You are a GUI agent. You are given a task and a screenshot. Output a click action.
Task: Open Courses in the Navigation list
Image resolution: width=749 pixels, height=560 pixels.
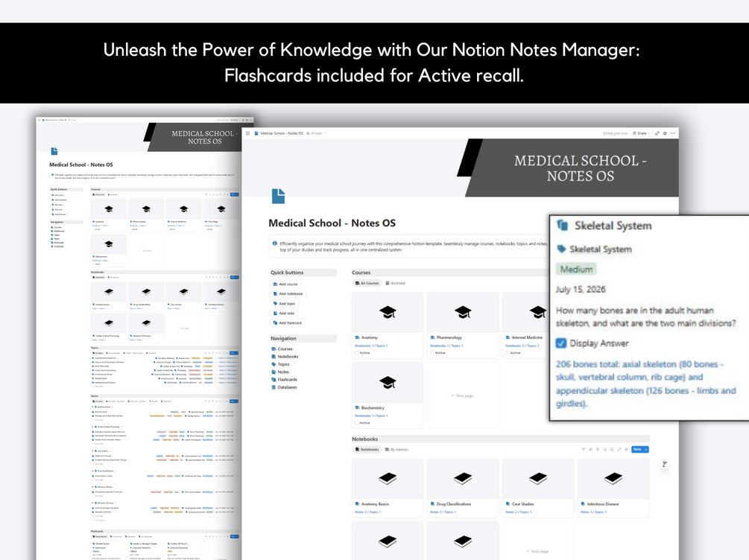pos(282,349)
